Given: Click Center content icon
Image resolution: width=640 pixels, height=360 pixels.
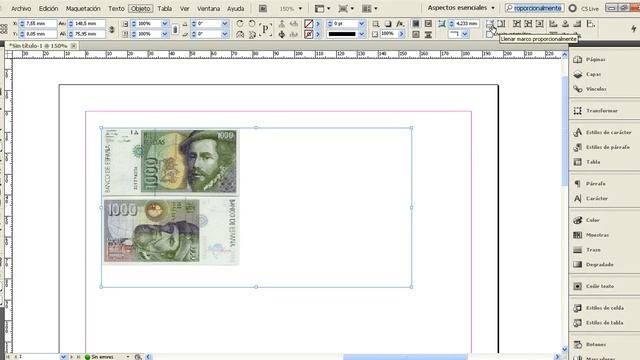Looking at the screenshot, I should pos(540,24).
